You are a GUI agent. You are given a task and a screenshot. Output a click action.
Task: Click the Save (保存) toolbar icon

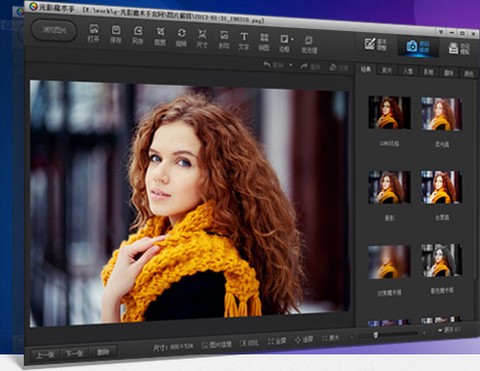[x=116, y=34]
